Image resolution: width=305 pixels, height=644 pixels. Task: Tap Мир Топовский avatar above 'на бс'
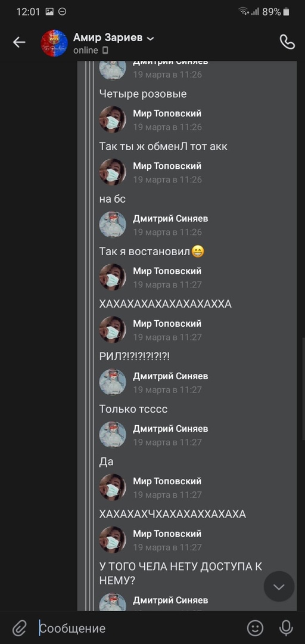(x=113, y=172)
